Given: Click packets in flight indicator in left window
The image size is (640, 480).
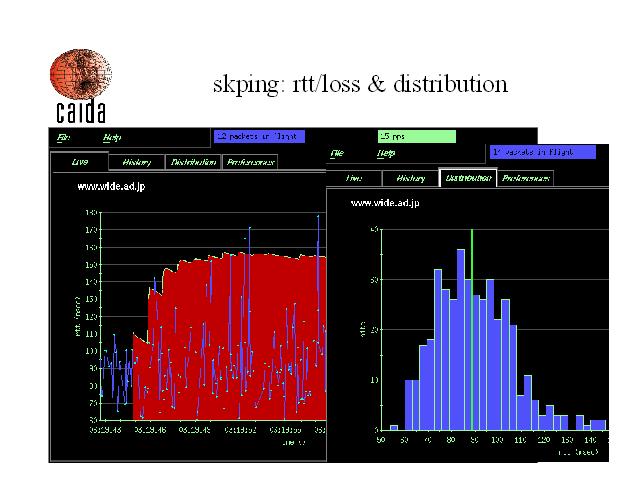Looking at the screenshot, I should coord(259,136).
